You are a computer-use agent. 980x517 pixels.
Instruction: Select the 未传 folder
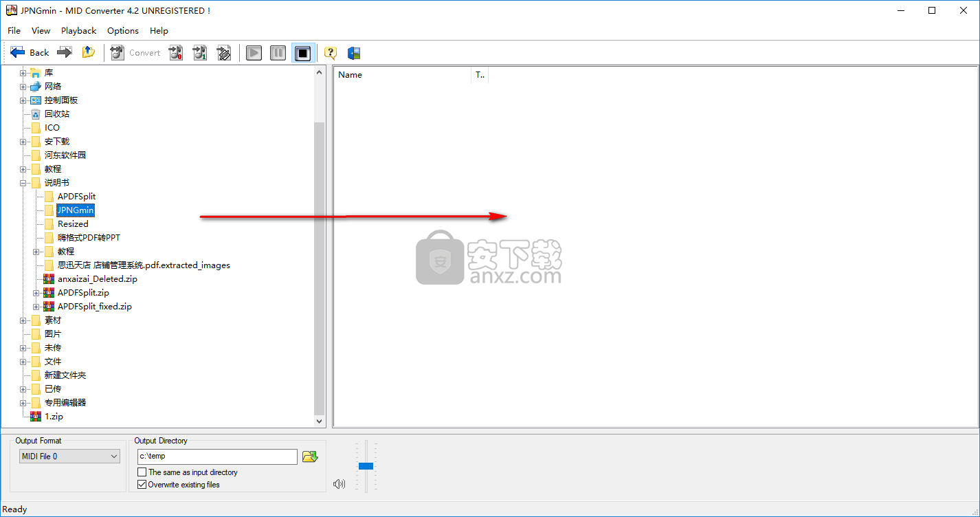(x=53, y=348)
